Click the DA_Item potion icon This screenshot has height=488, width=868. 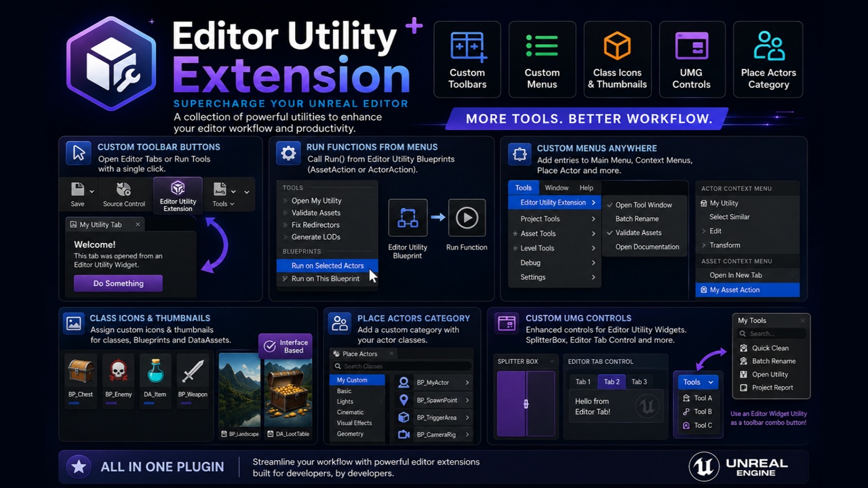[x=155, y=371]
